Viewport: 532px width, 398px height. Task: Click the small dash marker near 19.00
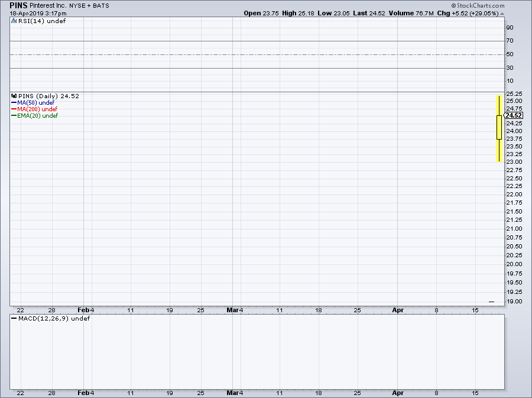[492, 302]
